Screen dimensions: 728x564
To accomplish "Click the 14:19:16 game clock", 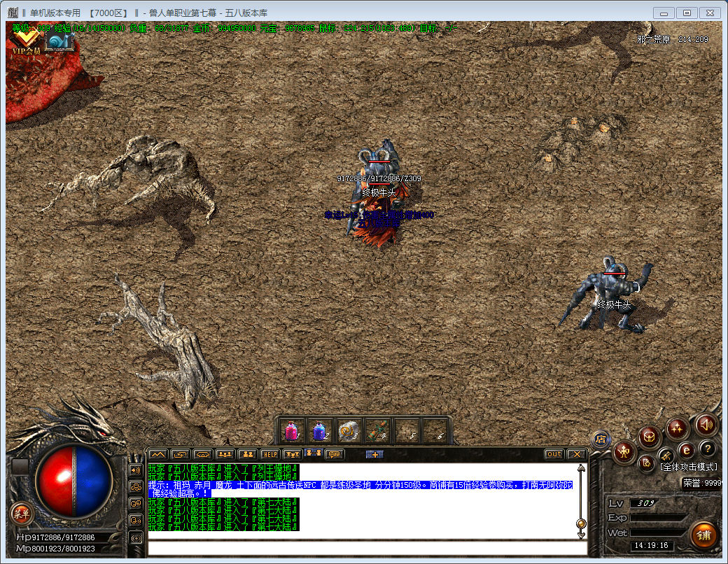I will pyautogui.click(x=652, y=545).
